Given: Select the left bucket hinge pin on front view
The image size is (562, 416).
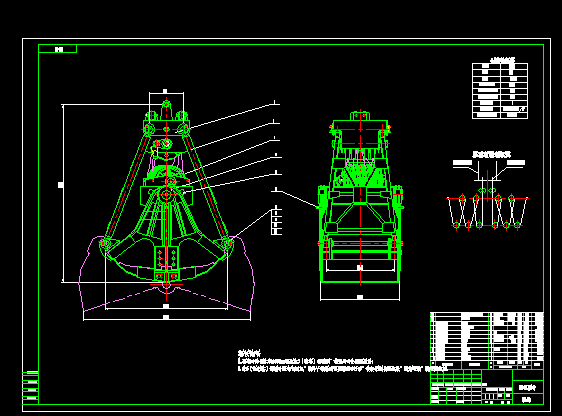Looking at the screenshot, I should tap(104, 243).
